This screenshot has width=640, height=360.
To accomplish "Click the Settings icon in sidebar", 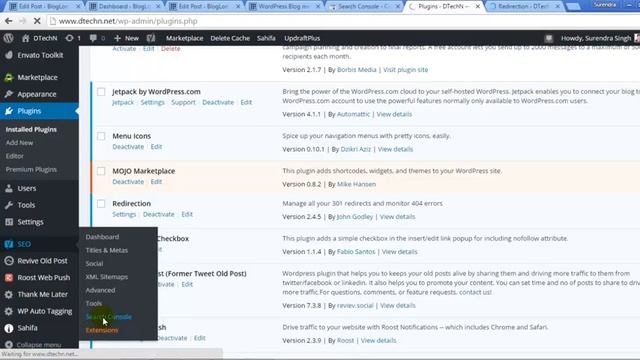I will tap(9, 222).
